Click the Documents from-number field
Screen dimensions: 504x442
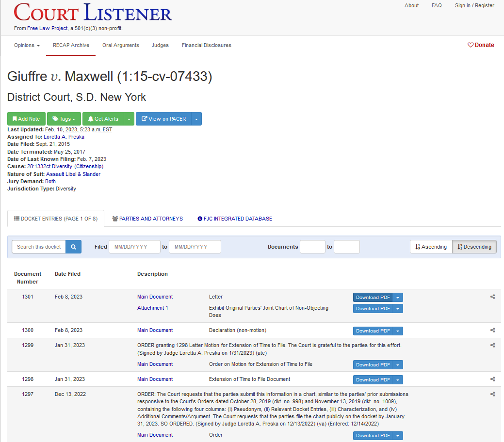coord(312,247)
